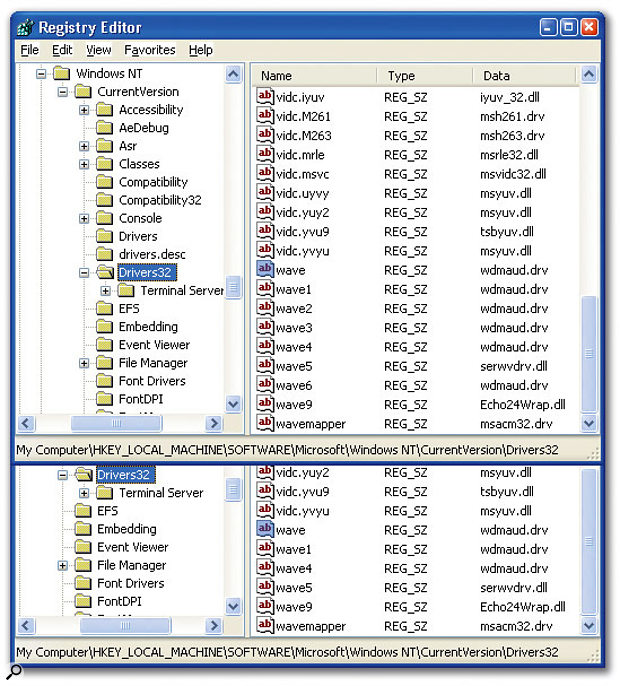Click the scroll-up arrow beside the Data column

[x=589, y=74]
